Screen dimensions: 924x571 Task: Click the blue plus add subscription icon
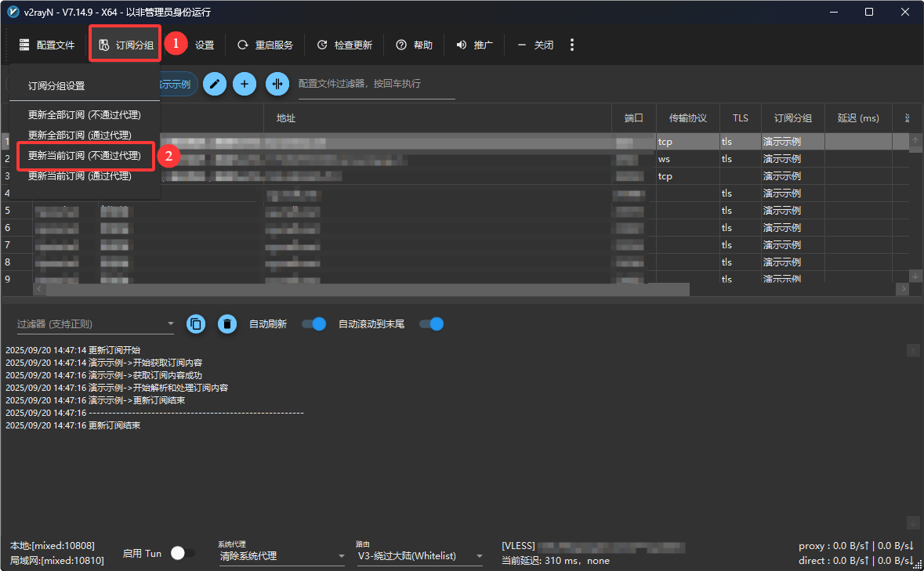[245, 84]
